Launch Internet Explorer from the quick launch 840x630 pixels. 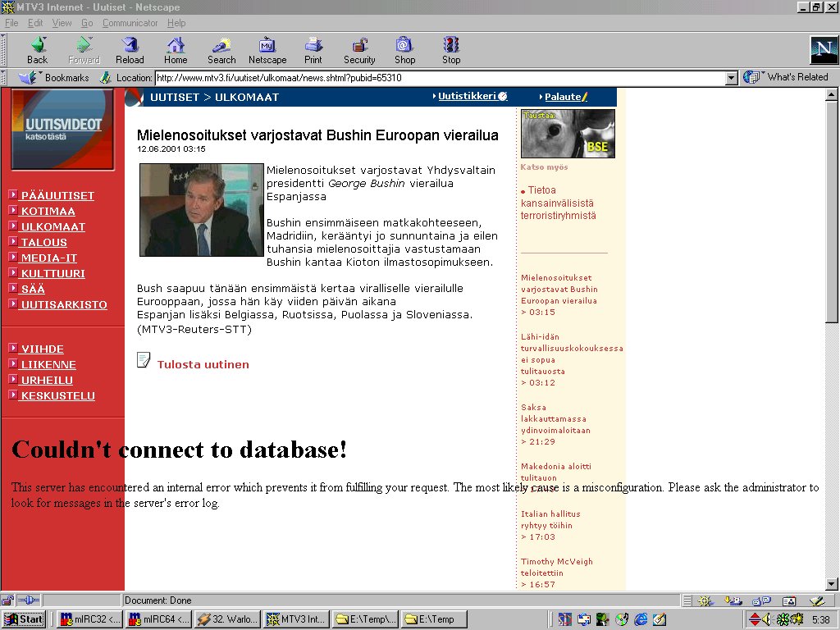641,620
